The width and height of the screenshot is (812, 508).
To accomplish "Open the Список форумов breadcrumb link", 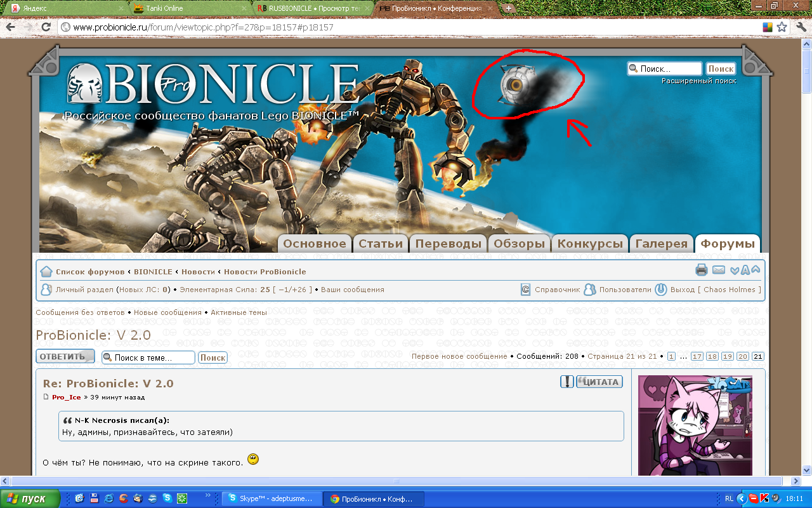I will tap(90, 272).
